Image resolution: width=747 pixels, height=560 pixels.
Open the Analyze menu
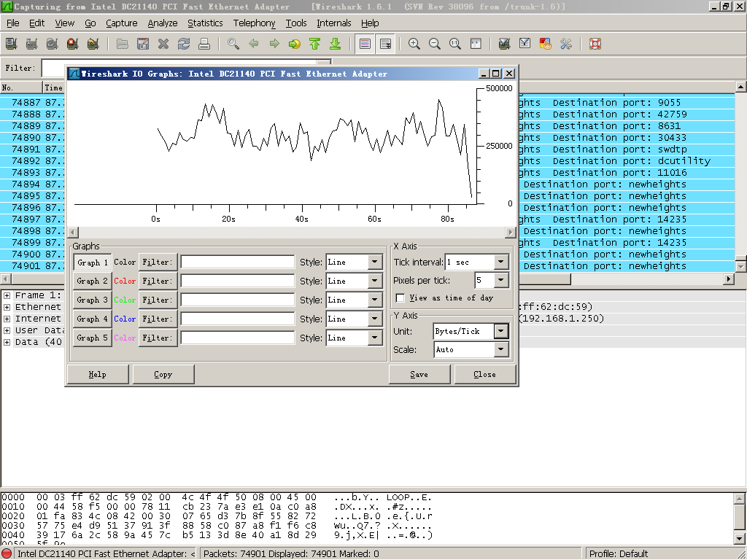pyautogui.click(x=163, y=23)
